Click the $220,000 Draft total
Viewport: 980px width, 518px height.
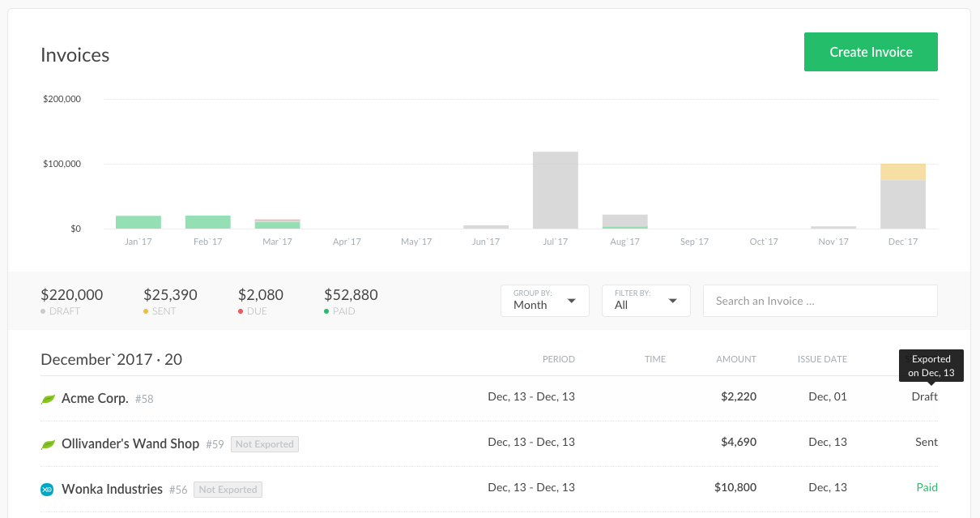(x=71, y=296)
